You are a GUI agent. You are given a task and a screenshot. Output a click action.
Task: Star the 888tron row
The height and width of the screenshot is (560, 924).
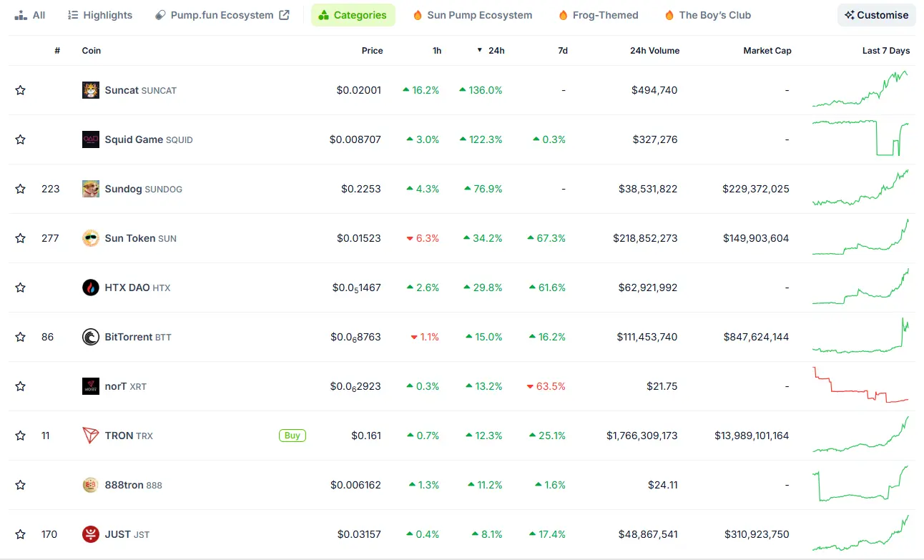[x=20, y=485]
